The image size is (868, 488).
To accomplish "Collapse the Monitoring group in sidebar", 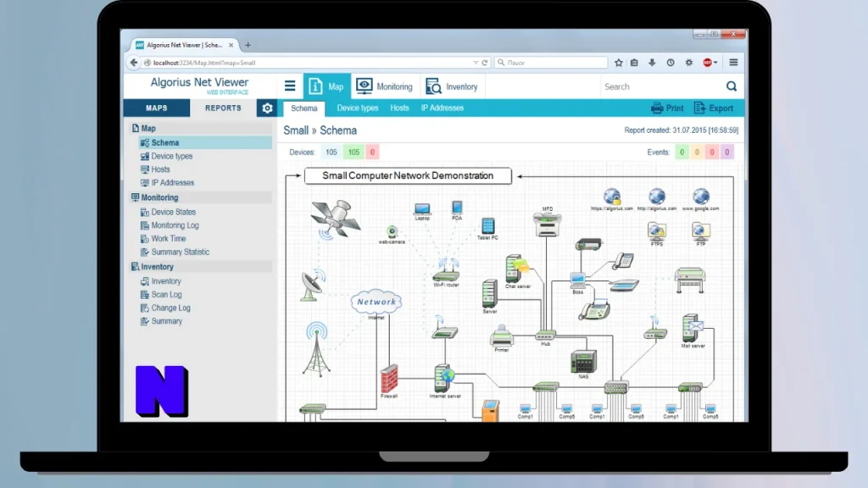I will pos(200,197).
